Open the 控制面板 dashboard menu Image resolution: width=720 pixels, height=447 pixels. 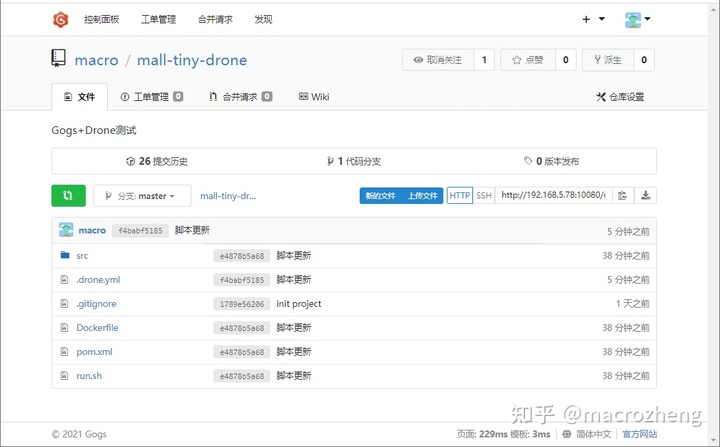click(101, 19)
